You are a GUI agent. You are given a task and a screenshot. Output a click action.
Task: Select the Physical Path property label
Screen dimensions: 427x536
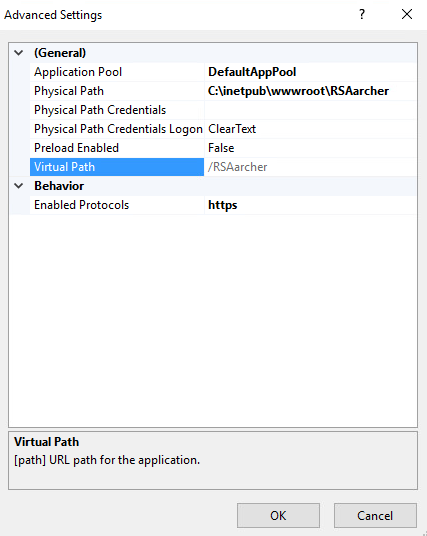[x=69, y=91]
